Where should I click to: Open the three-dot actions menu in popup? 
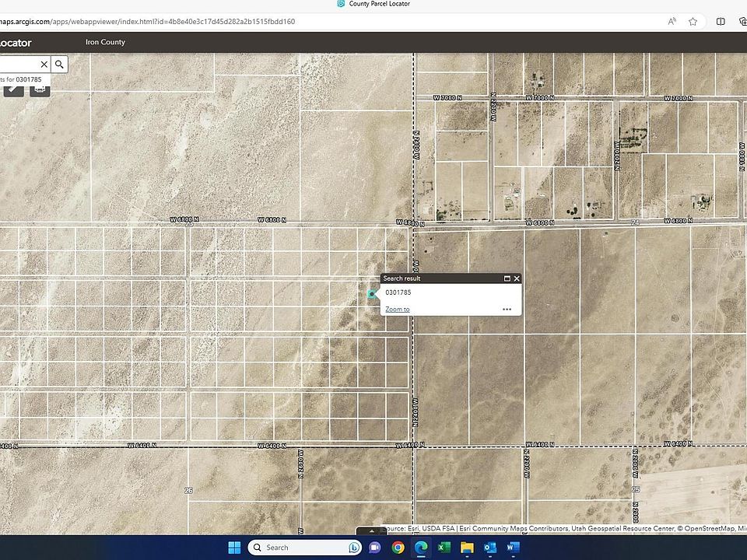(507, 309)
